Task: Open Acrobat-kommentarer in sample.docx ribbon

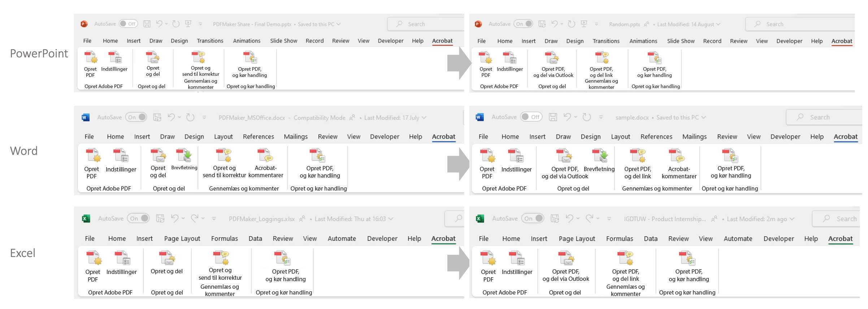Action: 679,164
